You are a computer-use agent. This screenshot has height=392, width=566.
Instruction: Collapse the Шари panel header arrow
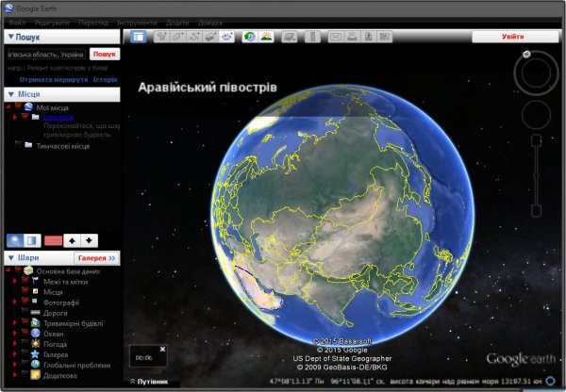(x=10, y=258)
